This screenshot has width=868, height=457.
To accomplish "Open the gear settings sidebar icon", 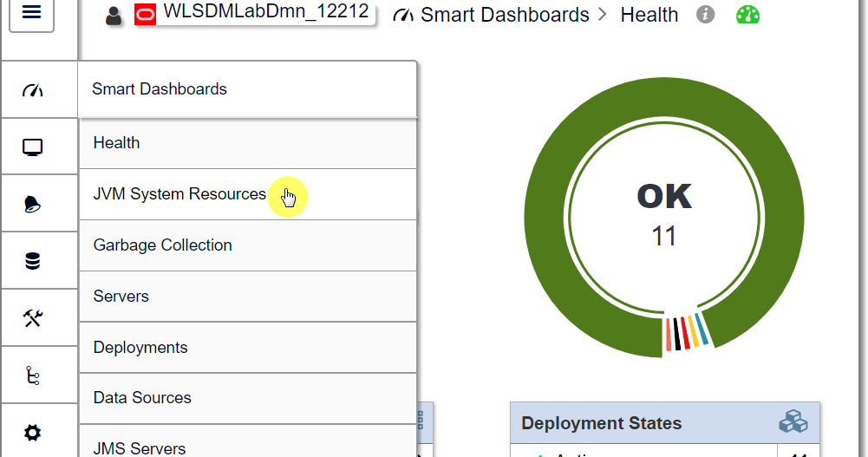I will tap(32, 433).
